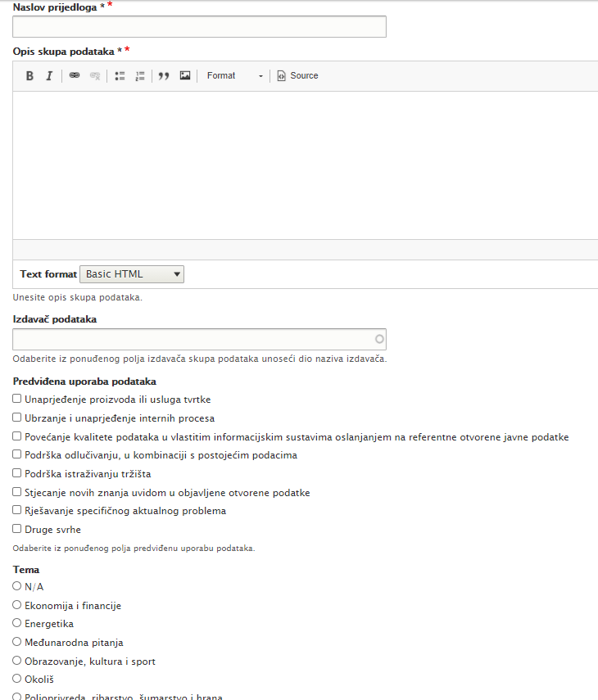Screen dimensions: 598x700
Task: Enable 'Podrška istraživanju tržišta' checkbox
Action: pos(17,473)
